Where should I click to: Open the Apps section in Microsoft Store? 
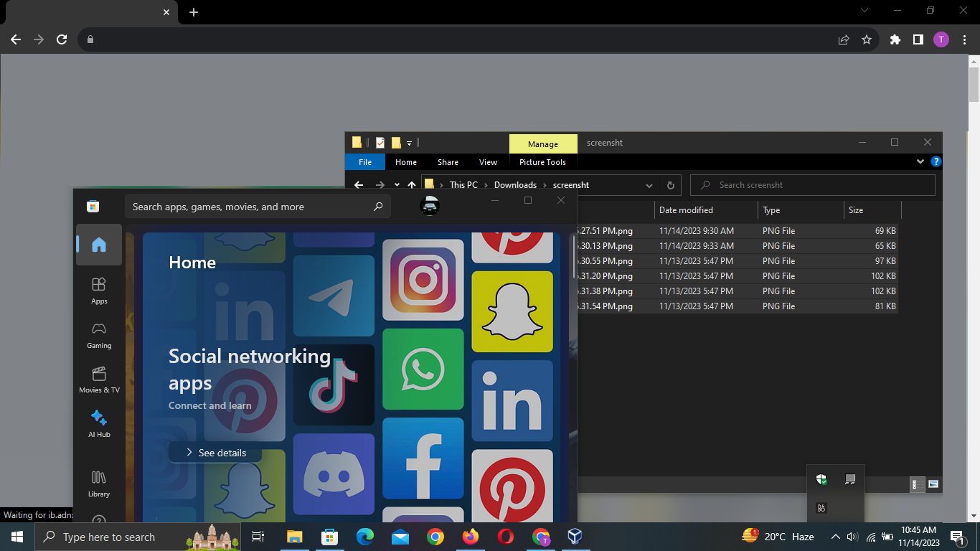[x=99, y=291]
